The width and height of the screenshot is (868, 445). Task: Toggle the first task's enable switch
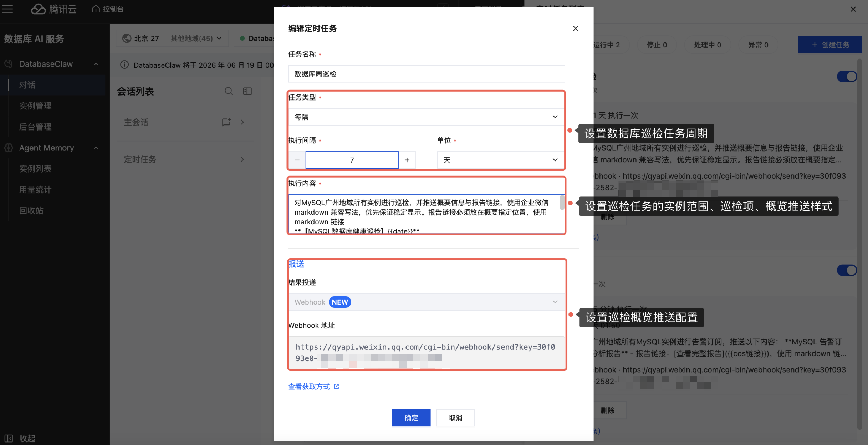[847, 76]
